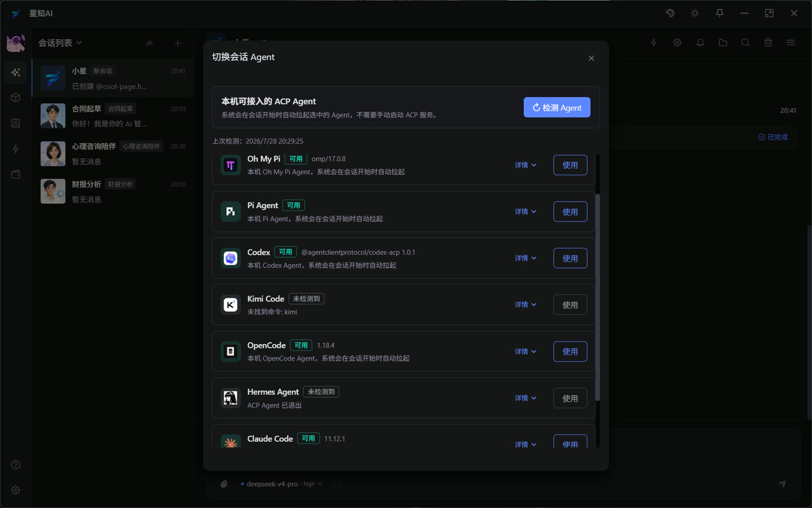Open settings gear in left sidebar
The height and width of the screenshot is (508, 812).
[16, 490]
